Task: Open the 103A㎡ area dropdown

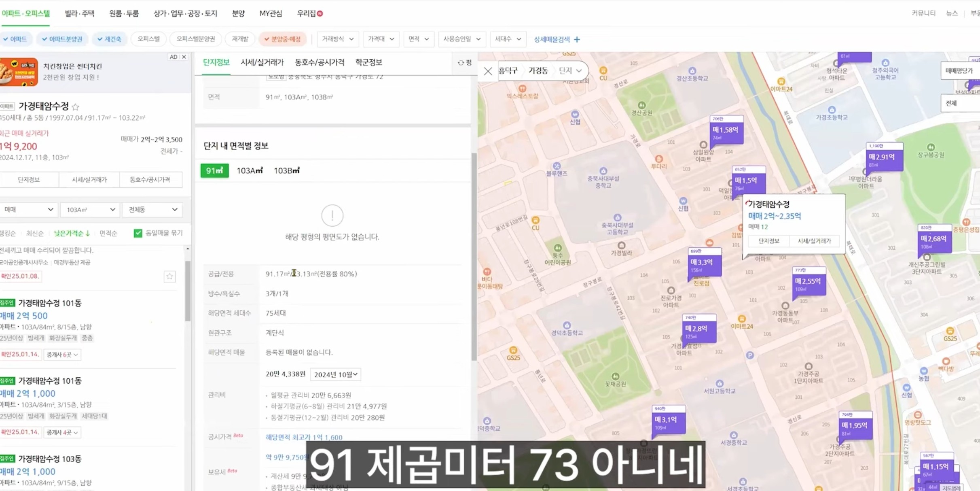Action: pyautogui.click(x=90, y=210)
